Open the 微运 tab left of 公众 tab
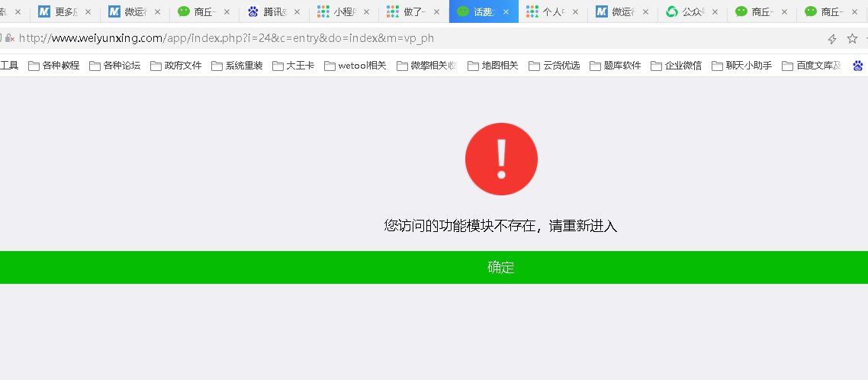 (x=622, y=11)
